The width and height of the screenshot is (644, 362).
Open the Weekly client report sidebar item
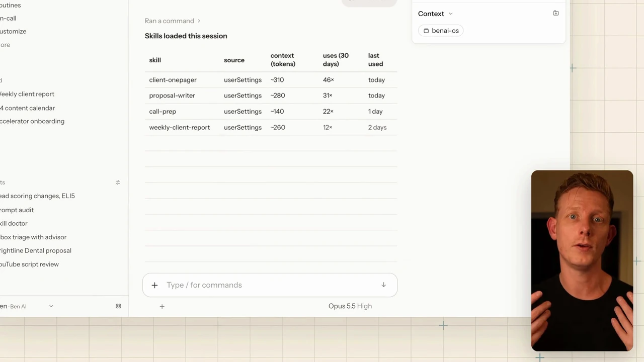point(26,94)
